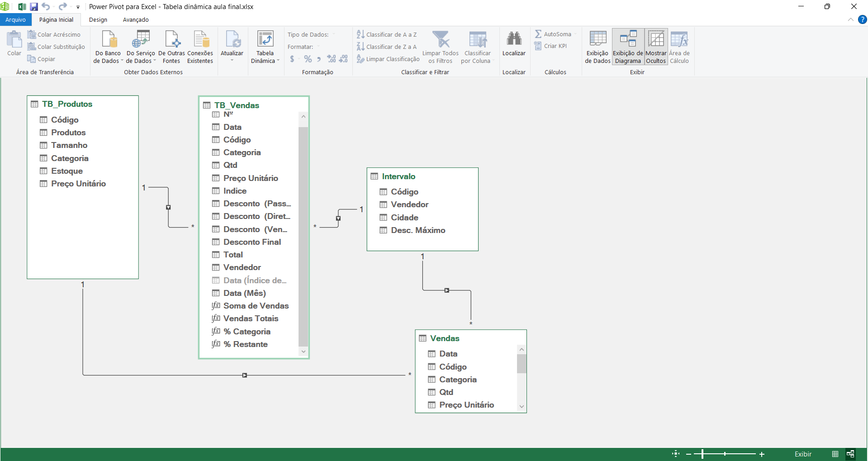Click AutoSoma button
The image size is (868, 461).
[554, 34]
